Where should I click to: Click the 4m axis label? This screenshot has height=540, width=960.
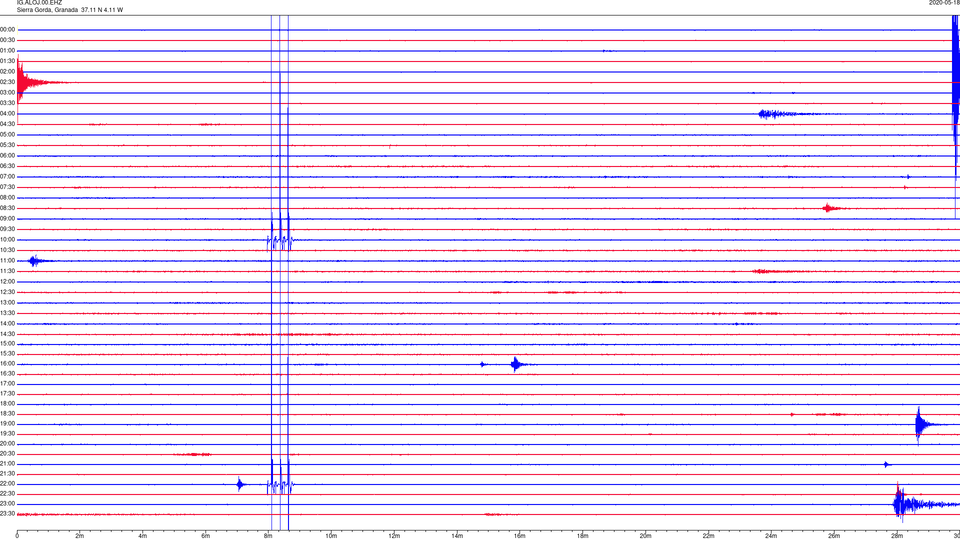(143, 536)
